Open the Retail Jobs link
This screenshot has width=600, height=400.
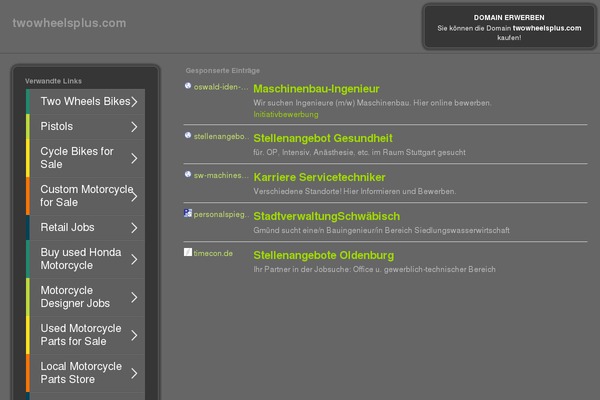pyautogui.click(x=85, y=228)
